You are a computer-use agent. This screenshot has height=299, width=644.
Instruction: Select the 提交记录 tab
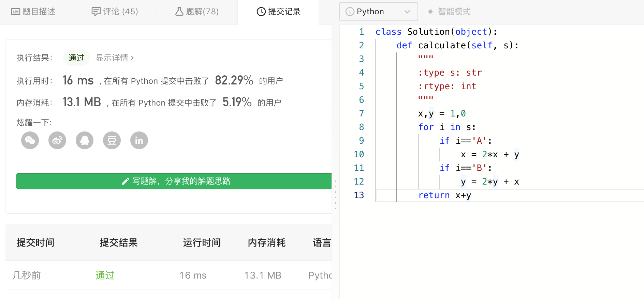278,12
